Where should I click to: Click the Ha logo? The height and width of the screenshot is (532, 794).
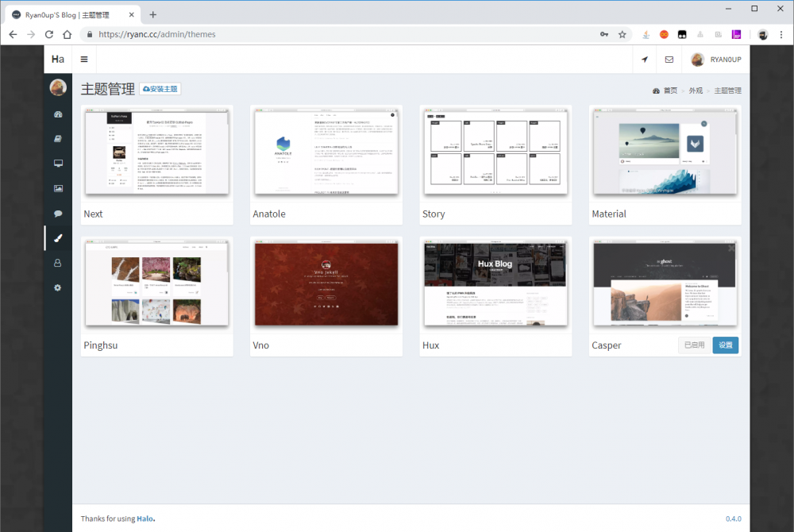58,60
